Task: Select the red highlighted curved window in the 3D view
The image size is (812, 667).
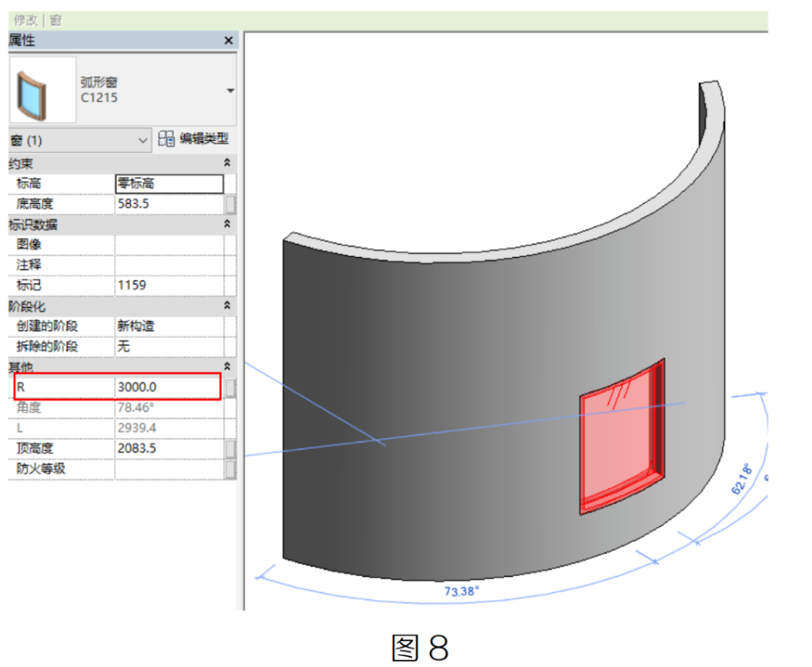Action: tap(621, 437)
